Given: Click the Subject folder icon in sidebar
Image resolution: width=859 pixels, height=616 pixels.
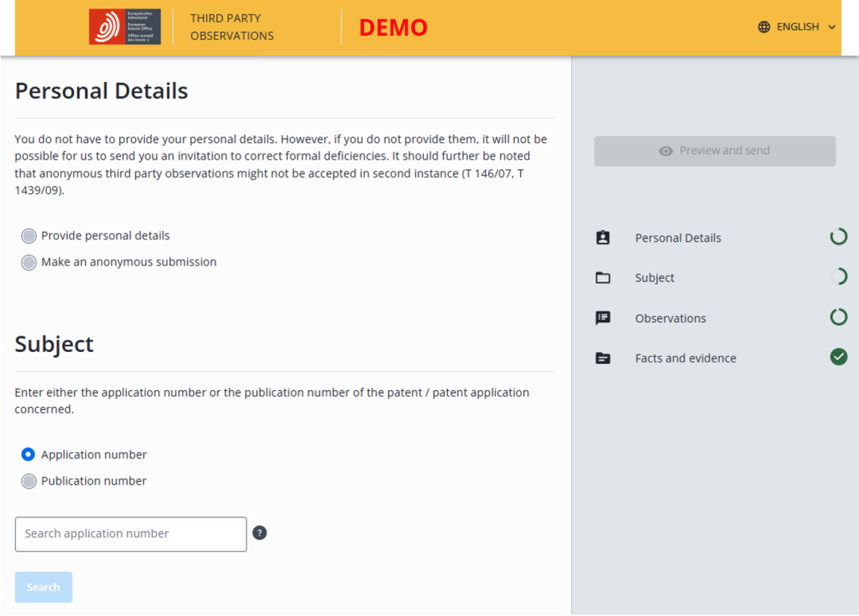Looking at the screenshot, I should point(603,278).
